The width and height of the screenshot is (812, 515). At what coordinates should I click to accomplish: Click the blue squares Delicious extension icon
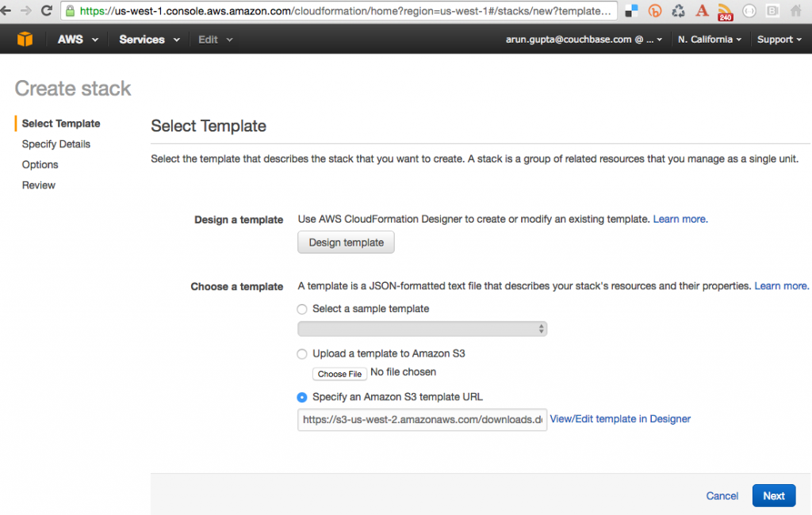(x=631, y=10)
